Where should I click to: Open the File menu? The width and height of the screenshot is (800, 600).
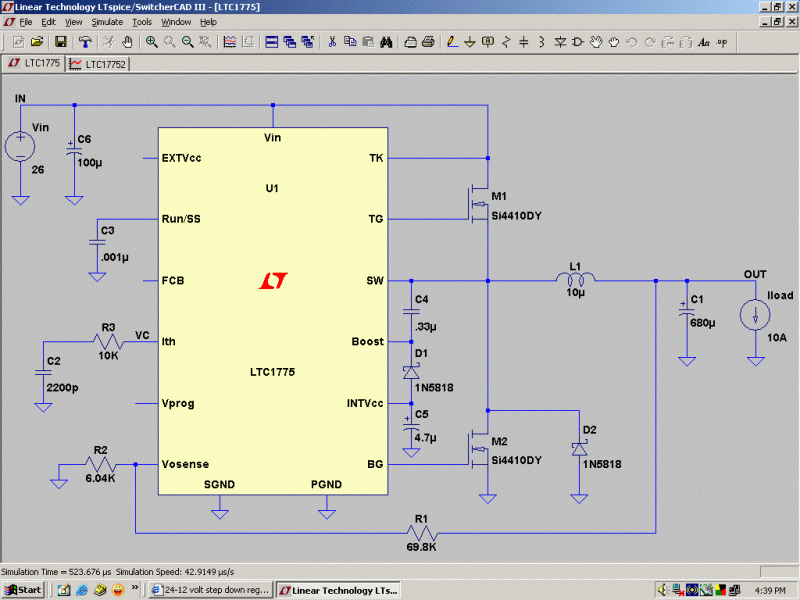tap(26, 22)
